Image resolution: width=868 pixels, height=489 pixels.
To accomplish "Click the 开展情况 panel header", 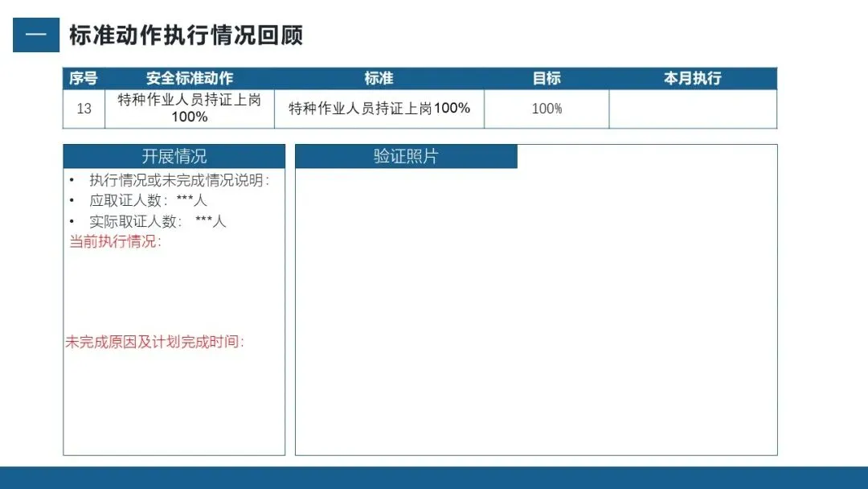I will tap(174, 156).
